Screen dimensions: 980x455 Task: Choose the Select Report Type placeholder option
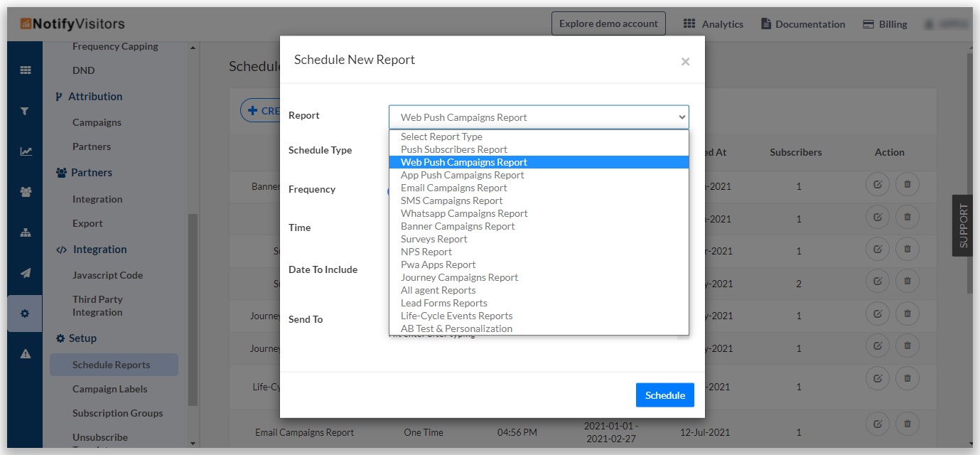(539, 136)
